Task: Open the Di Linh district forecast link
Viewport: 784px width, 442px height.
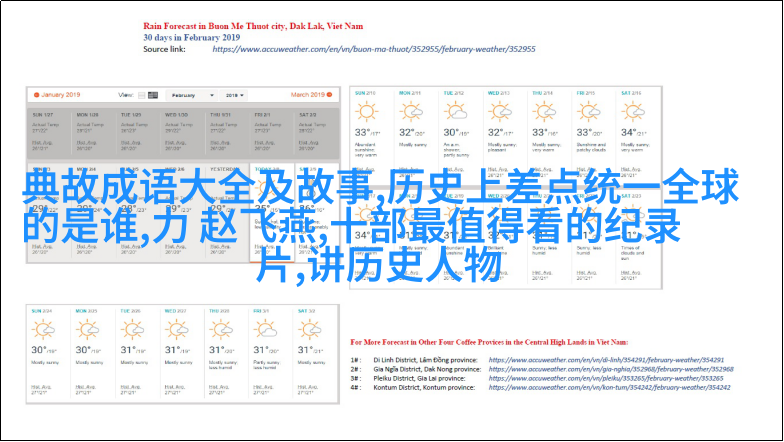Action: tap(606, 360)
